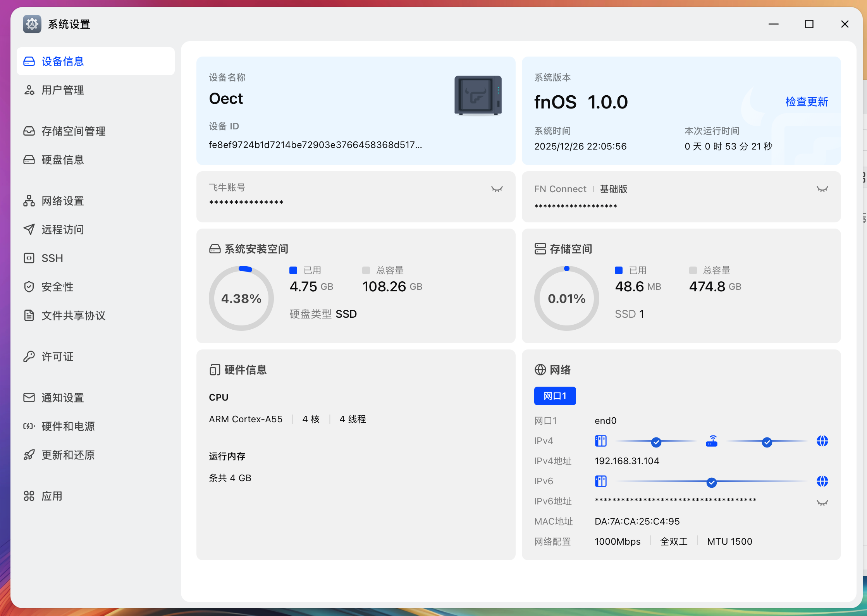The width and height of the screenshot is (867, 616).
Task: Select 文件共享协议 in the sidebar
Action: point(74,315)
